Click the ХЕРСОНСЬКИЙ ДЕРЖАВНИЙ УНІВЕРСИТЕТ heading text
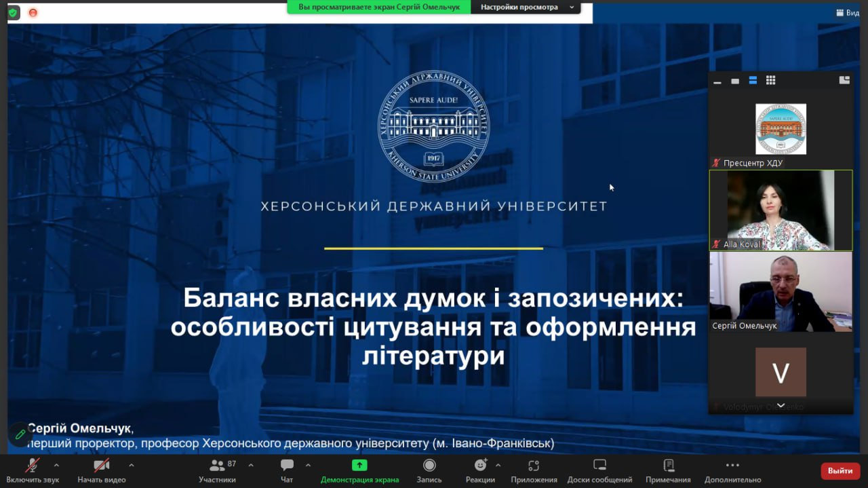Viewport: 868px width, 488px height. (434, 206)
